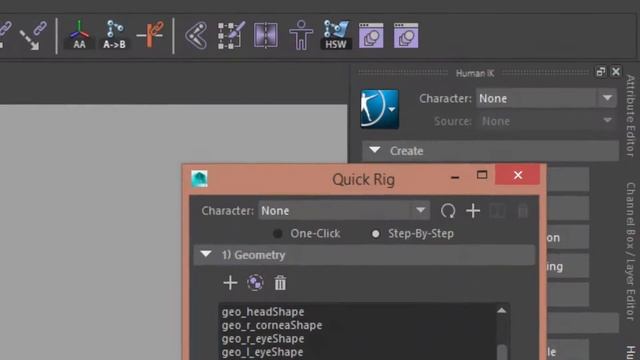Open the Channel Box / Layer Editor tab
This screenshot has width=640, height=360.
tap(631, 251)
